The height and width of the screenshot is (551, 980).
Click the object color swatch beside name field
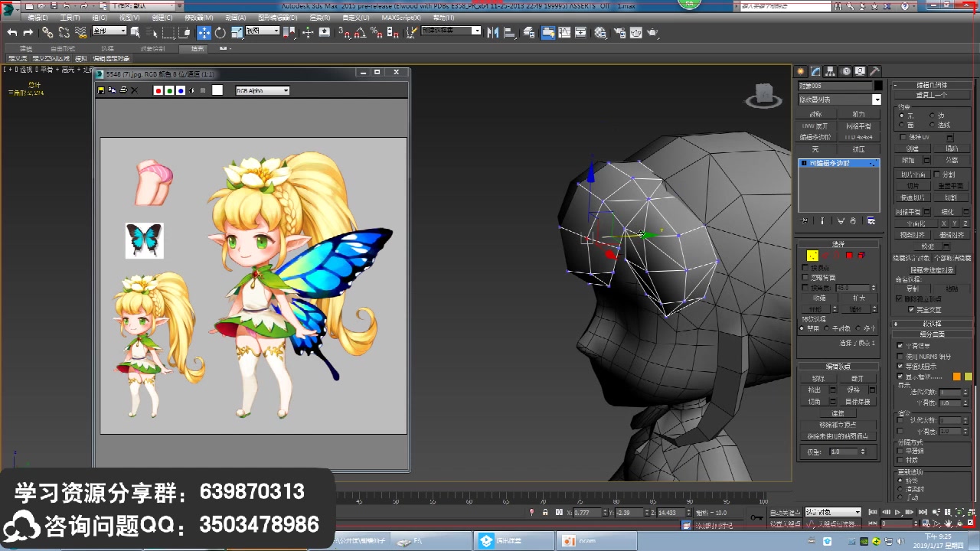click(x=878, y=86)
